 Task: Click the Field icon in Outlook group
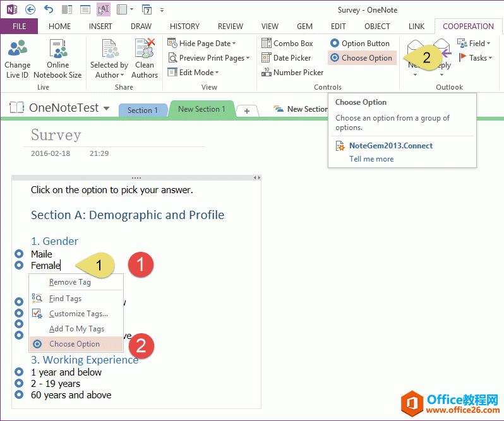pyautogui.click(x=462, y=43)
